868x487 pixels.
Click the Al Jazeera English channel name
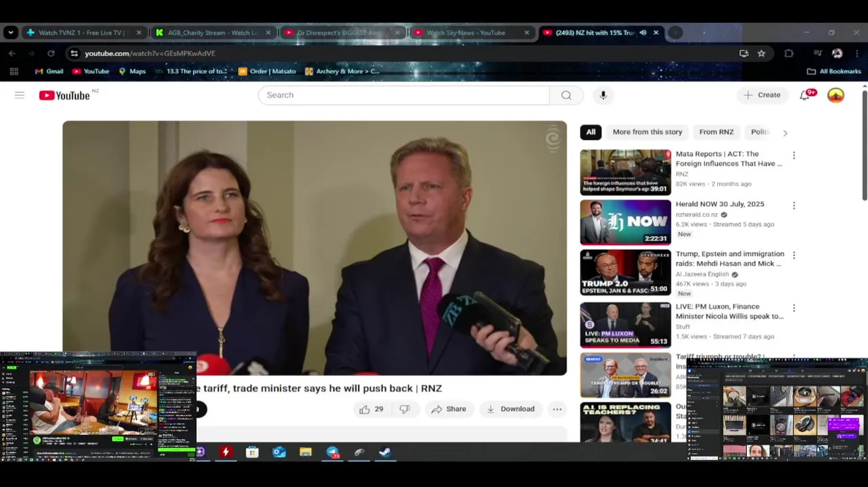point(702,275)
